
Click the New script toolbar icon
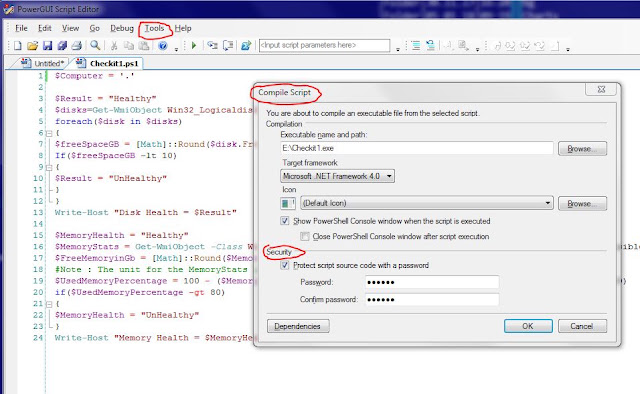(x=18, y=45)
